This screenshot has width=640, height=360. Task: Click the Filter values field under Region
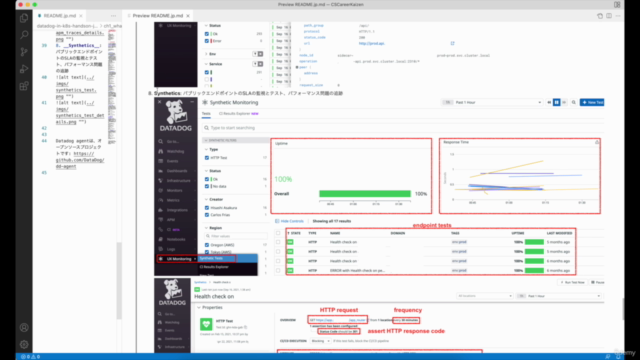(236, 236)
